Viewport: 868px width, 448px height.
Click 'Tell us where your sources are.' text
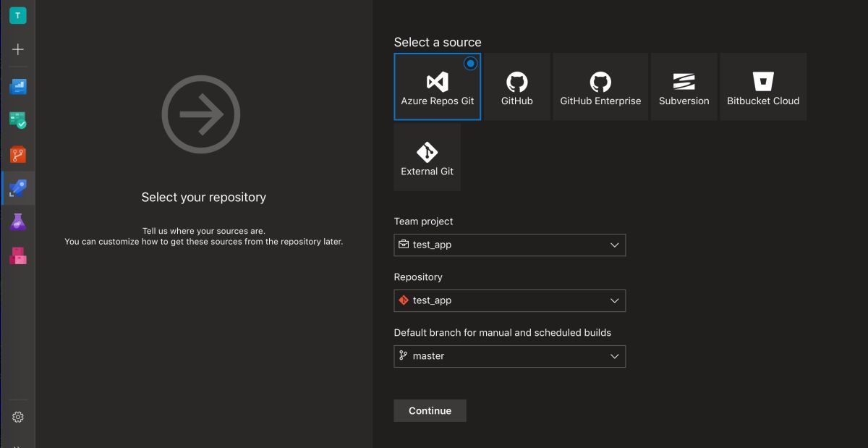204,231
